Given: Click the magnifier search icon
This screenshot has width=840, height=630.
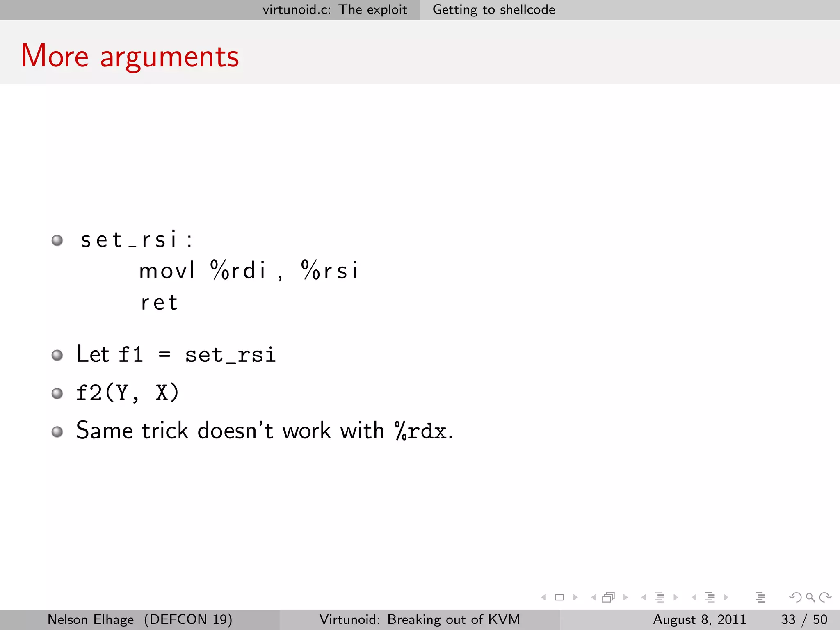Looking at the screenshot, I should (x=810, y=598).
